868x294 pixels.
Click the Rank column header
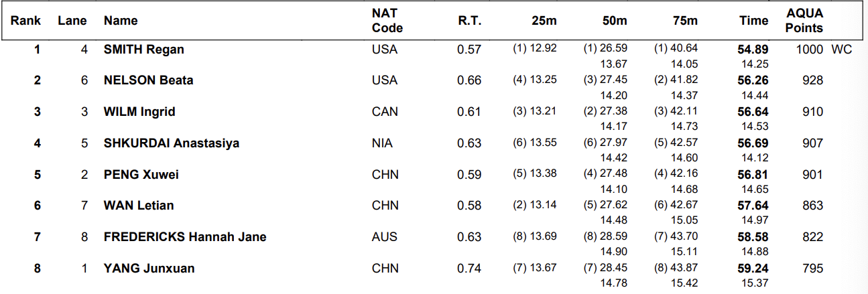tap(25, 21)
